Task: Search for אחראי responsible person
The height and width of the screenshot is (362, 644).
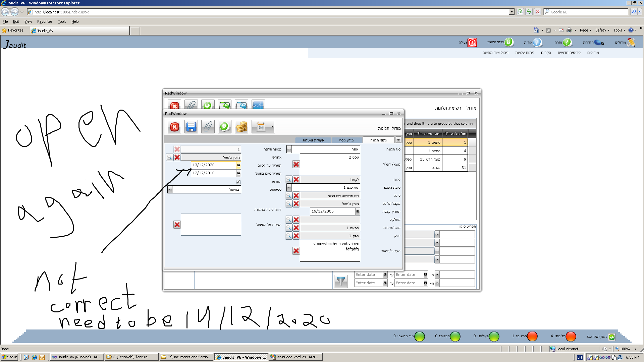Action: click(x=169, y=157)
